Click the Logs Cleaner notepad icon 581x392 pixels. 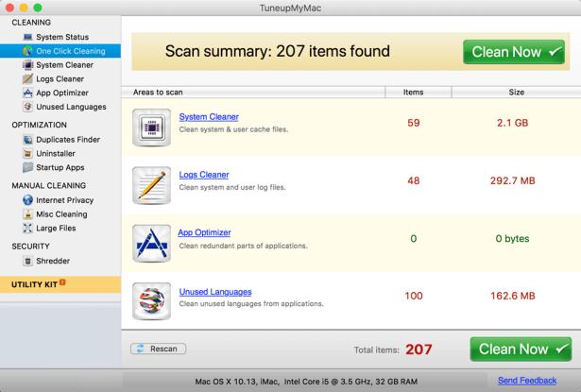point(150,185)
